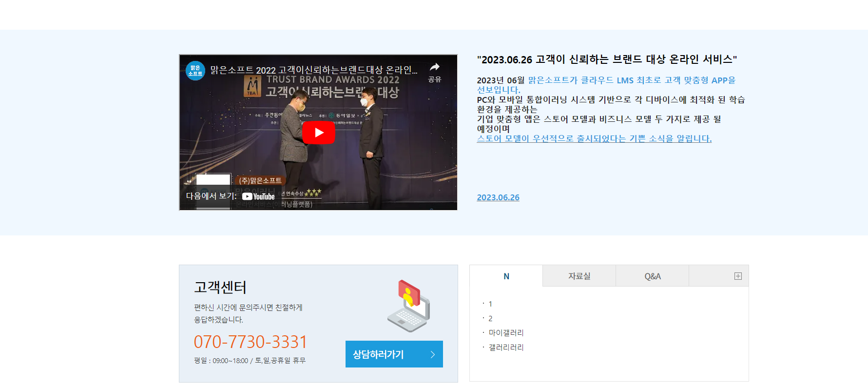Viewport: 868px width, 386px height.
Task: Click the YouTube logo to watch there
Action: pos(258,196)
